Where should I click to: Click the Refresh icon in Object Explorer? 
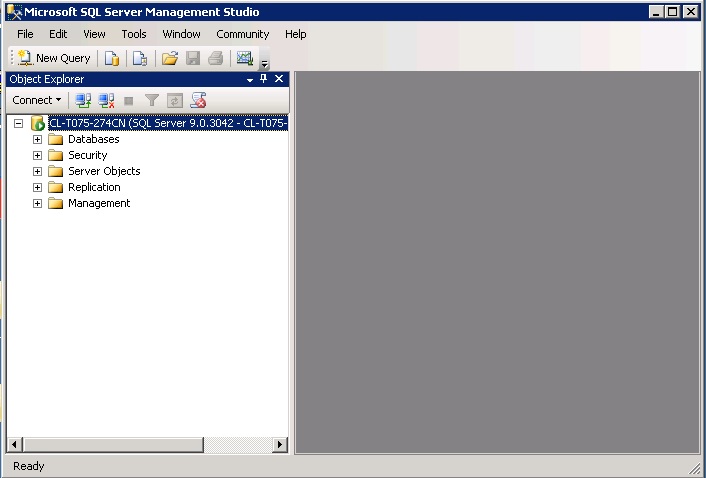pos(175,100)
